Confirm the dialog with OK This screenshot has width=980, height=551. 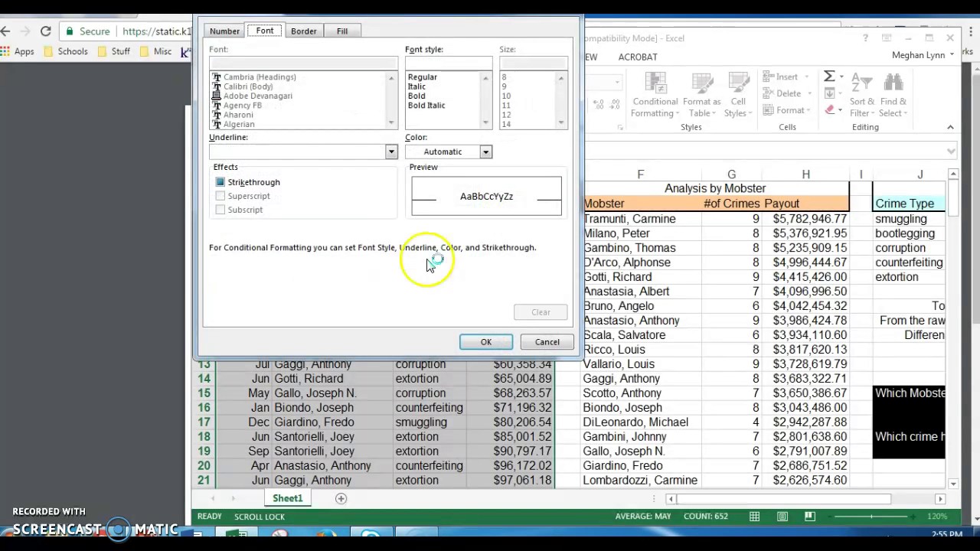click(486, 342)
